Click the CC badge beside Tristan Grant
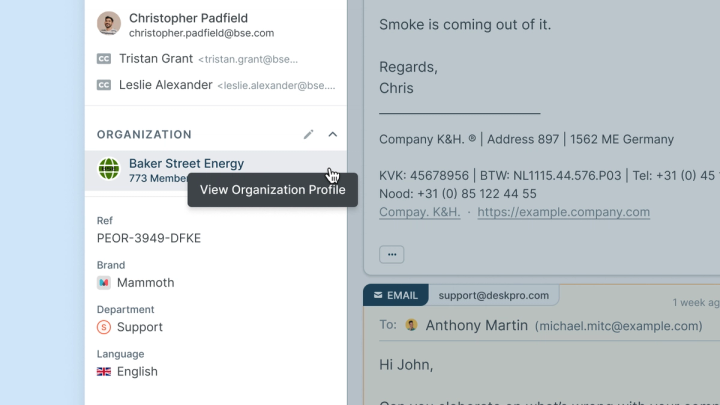Screen dimensions: 720x405 pyautogui.click(x=104, y=59)
